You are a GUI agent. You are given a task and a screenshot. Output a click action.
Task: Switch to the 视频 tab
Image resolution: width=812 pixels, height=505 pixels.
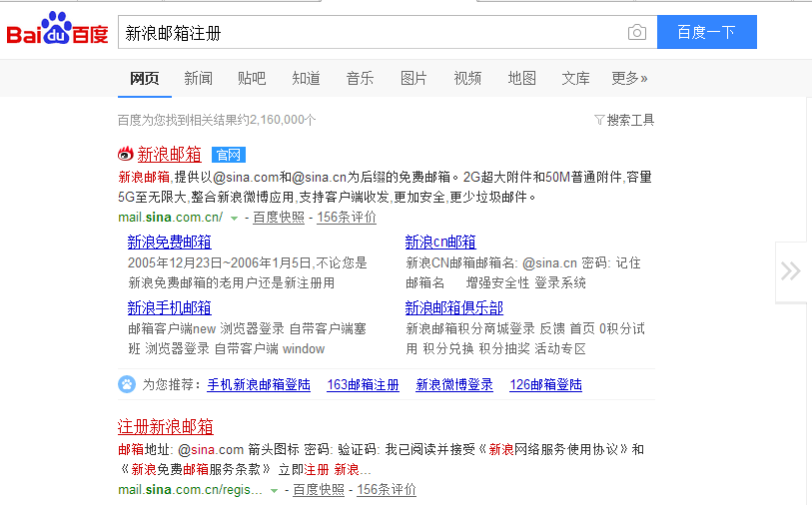pyautogui.click(x=467, y=78)
